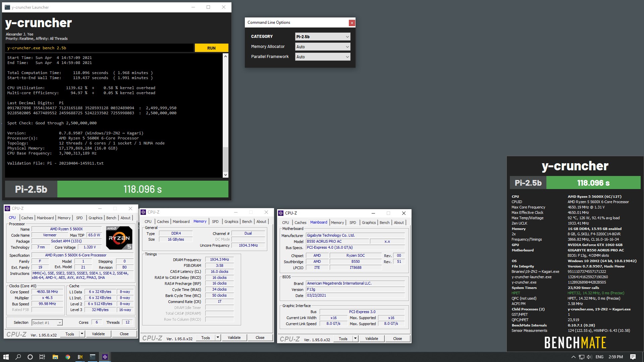Click the green 118.096 s result bar in launcher
This screenshot has width=644, height=362.
click(x=143, y=189)
